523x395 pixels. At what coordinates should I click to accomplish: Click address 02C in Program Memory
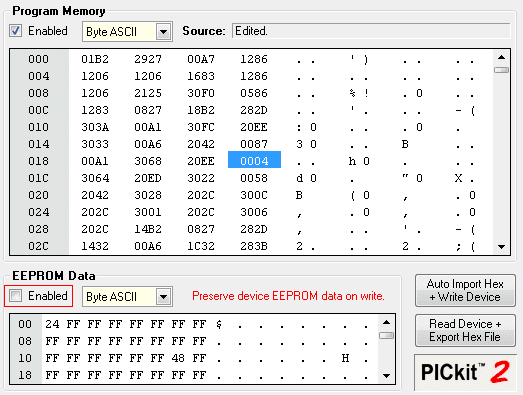click(38, 247)
